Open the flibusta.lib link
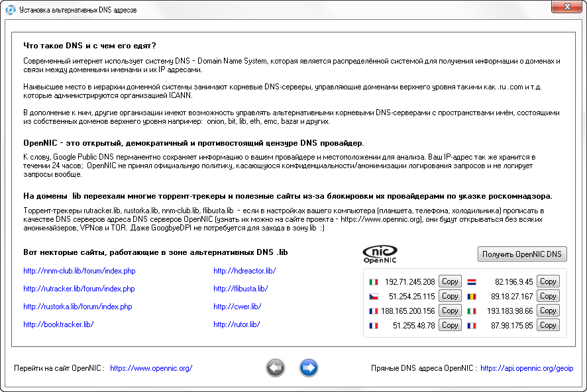Screen dimensions: 587x392 pyautogui.click(x=240, y=289)
